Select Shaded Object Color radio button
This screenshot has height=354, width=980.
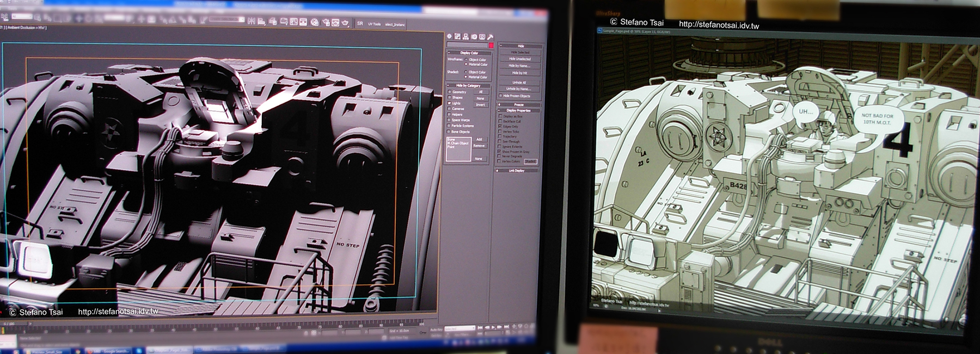466,72
